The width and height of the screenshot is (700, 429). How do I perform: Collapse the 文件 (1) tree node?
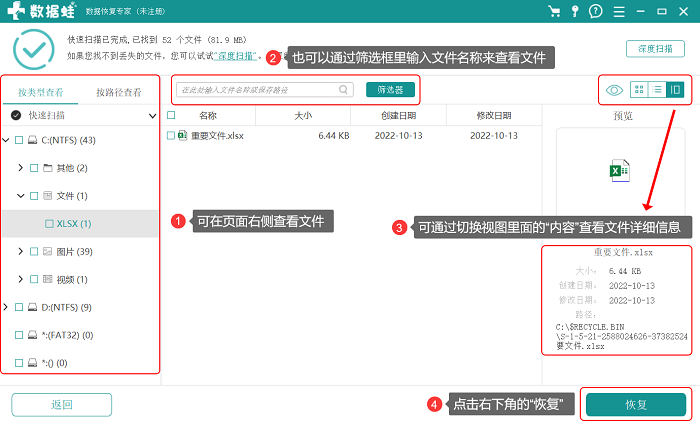click(21, 196)
